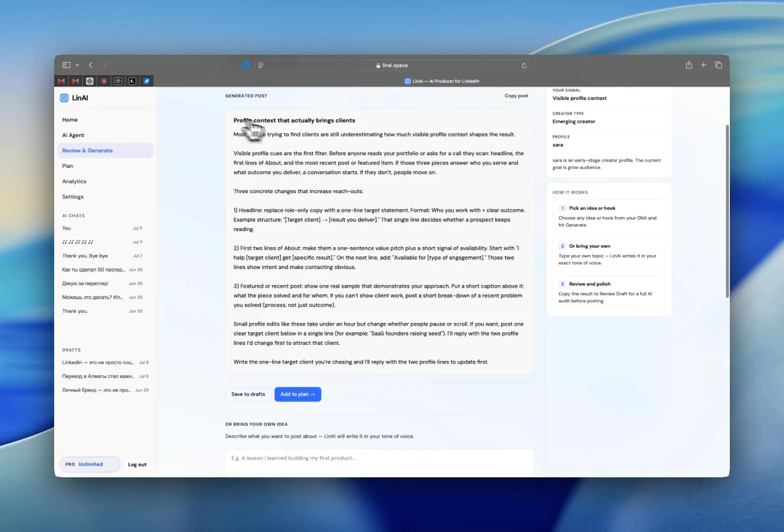Viewport: 784px width, 532px height.
Task: Click the own idea text field
Action: 380,463
